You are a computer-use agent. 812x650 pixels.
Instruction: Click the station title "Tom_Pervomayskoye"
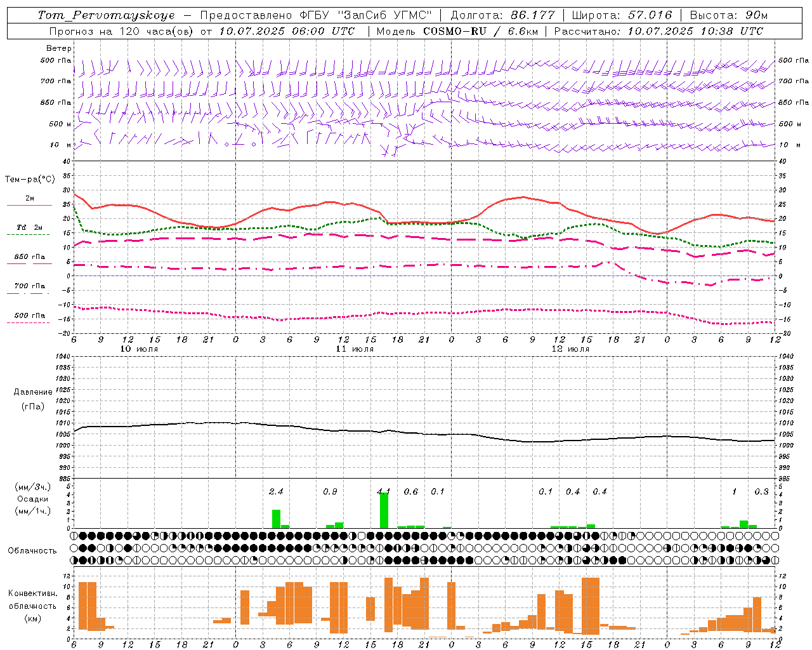point(106,15)
